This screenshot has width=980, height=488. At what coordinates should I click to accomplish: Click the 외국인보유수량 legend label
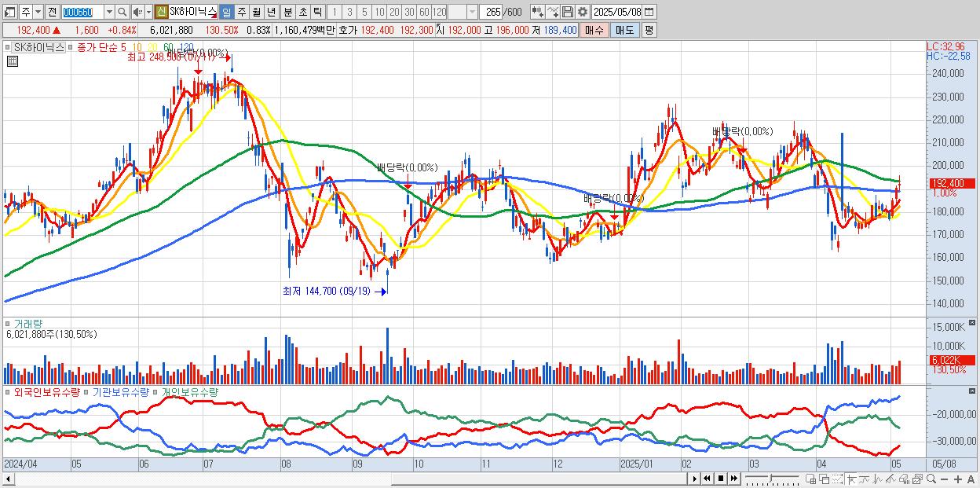click(47, 391)
